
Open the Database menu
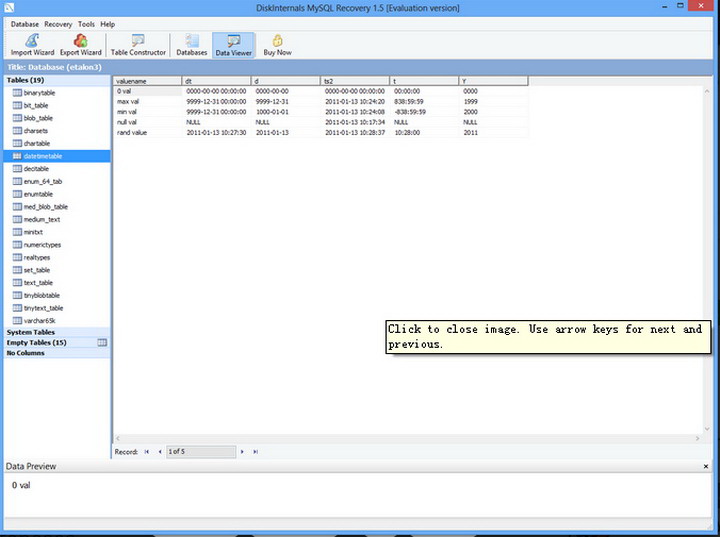25,24
